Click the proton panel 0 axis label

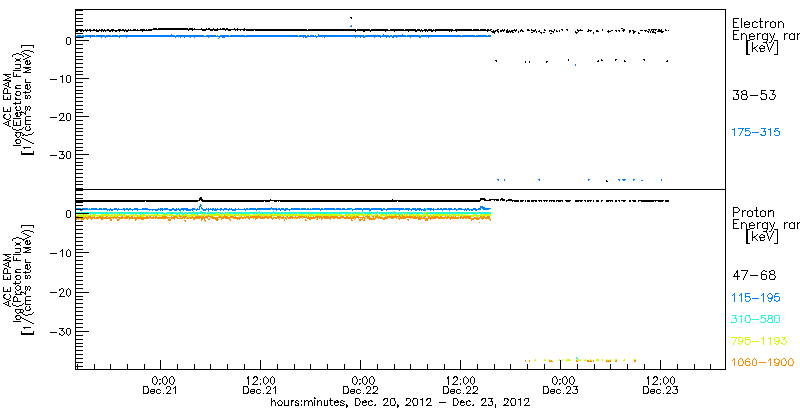(66, 215)
